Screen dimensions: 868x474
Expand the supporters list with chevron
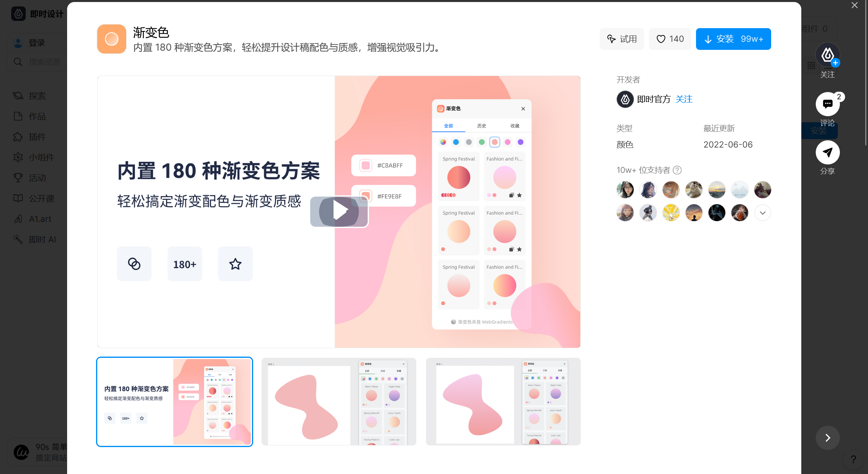[763, 212]
